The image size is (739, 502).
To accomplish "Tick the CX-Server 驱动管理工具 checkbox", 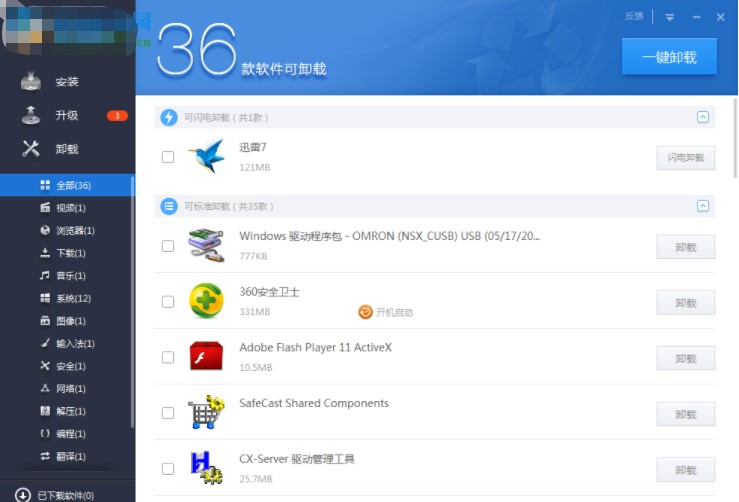I will (x=168, y=469).
